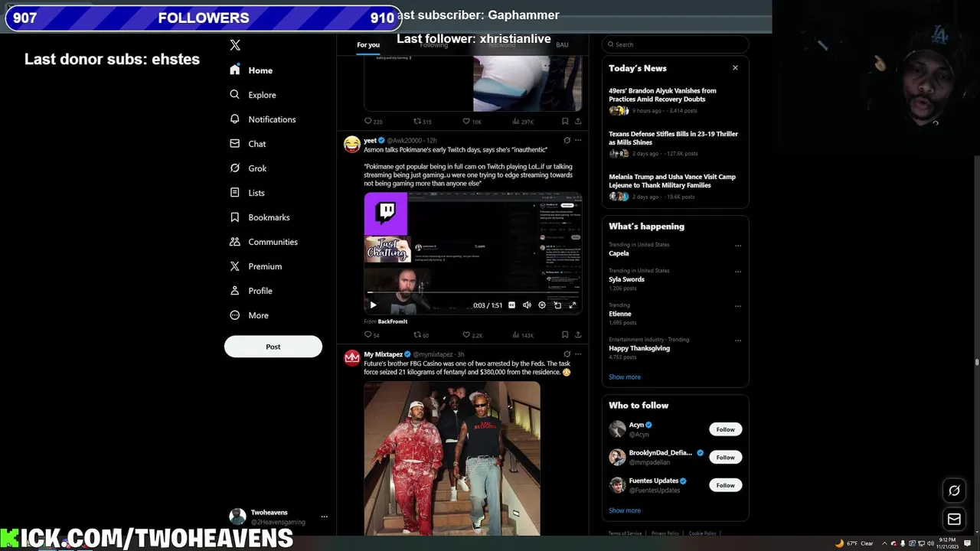Expand Show more under Who to follow
This screenshot has height=551, width=980.
click(625, 510)
